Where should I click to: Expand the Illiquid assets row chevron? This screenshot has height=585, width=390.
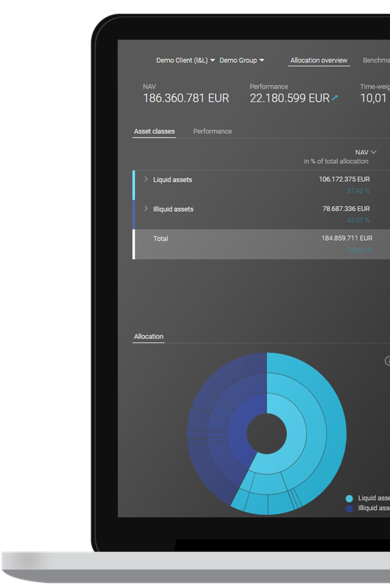tap(146, 209)
